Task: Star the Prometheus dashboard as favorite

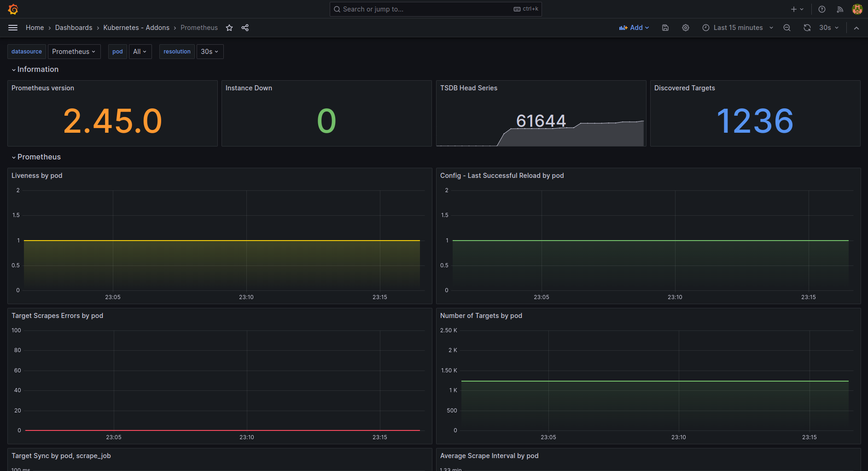Action: coord(229,28)
